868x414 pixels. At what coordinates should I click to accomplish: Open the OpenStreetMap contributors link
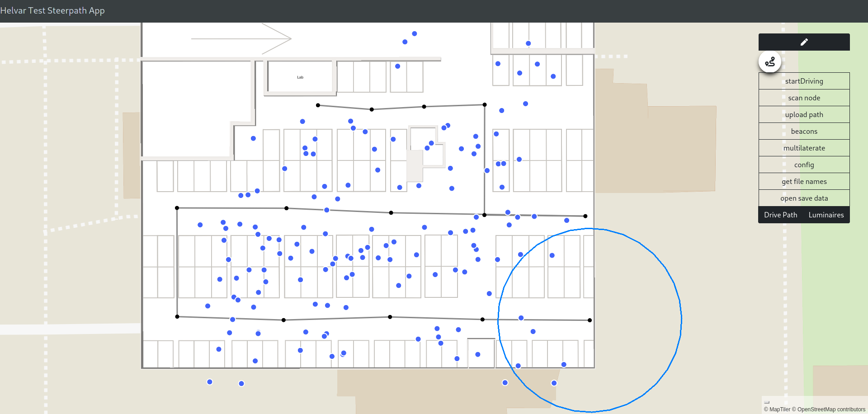(x=831, y=409)
